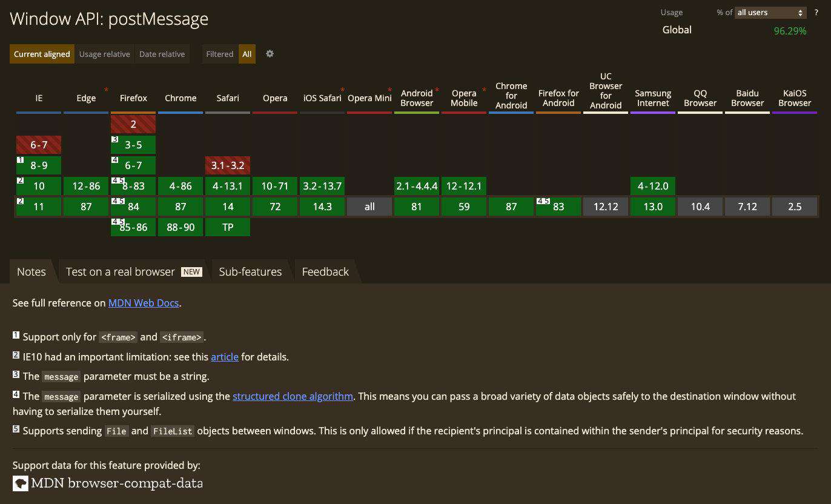Viewport: 831px width, 504px height.
Task: Click the IE browser column header
Action: [x=39, y=98]
